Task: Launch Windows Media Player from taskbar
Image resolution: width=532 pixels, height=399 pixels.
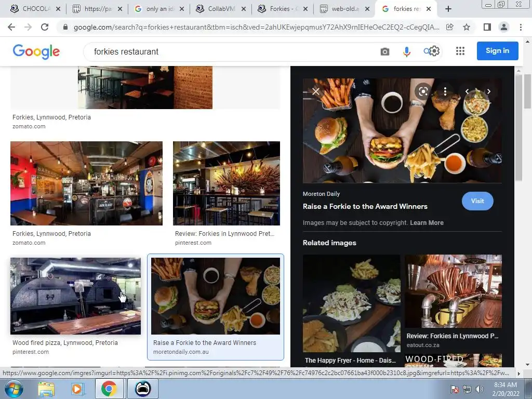Action: click(77, 389)
